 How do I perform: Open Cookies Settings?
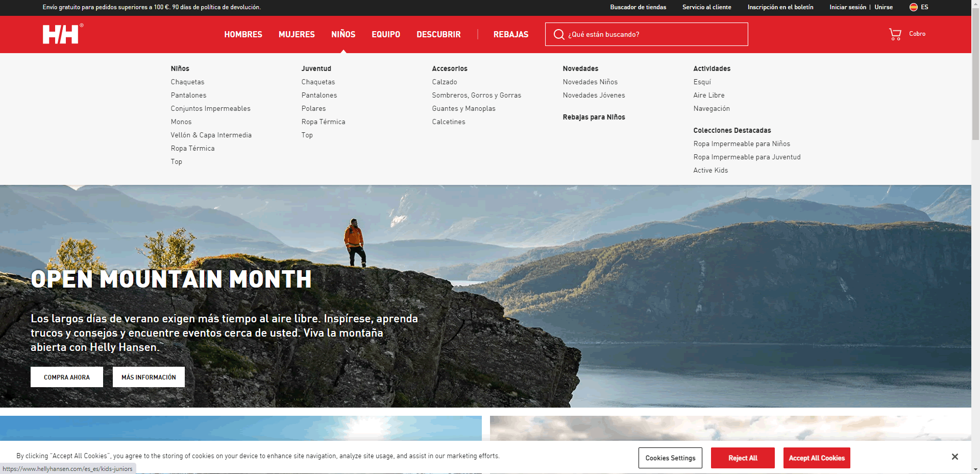click(670, 458)
